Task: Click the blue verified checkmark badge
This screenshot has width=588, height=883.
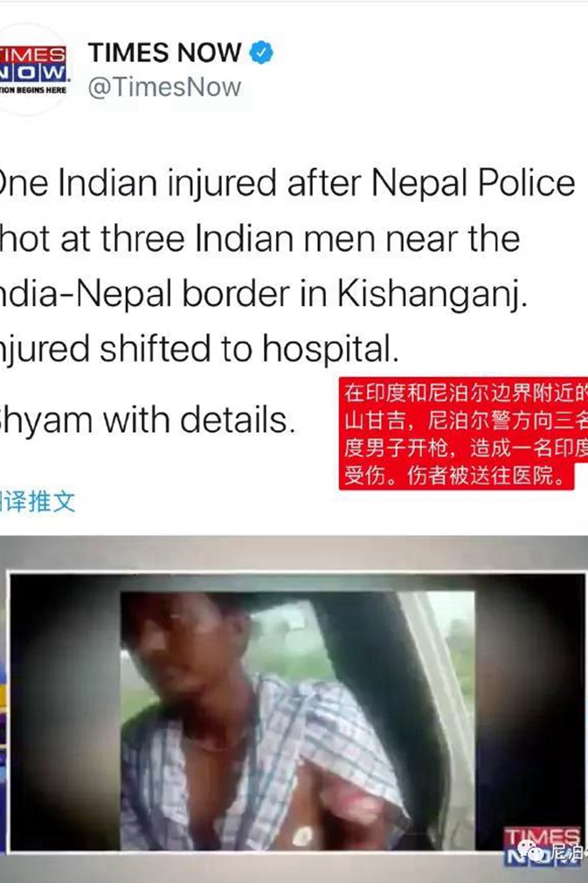Action: coord(261,52)
